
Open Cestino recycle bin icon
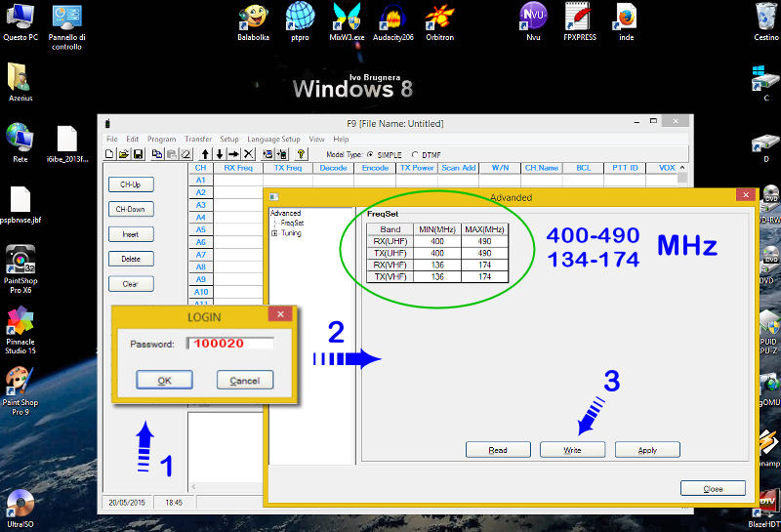tap(766, 22)
